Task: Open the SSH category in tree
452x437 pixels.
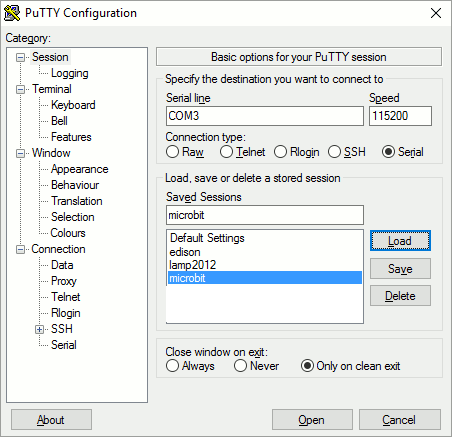Action: pyautogui.click(x=62, y=329)
